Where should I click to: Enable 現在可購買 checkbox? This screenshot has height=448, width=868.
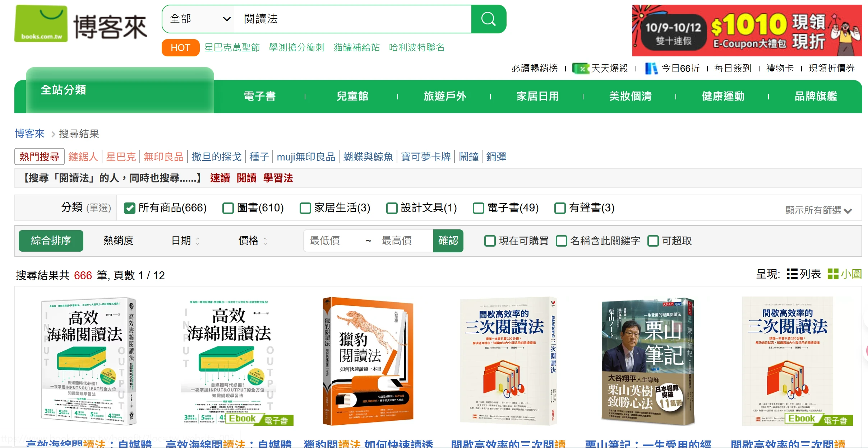(490, 241)
